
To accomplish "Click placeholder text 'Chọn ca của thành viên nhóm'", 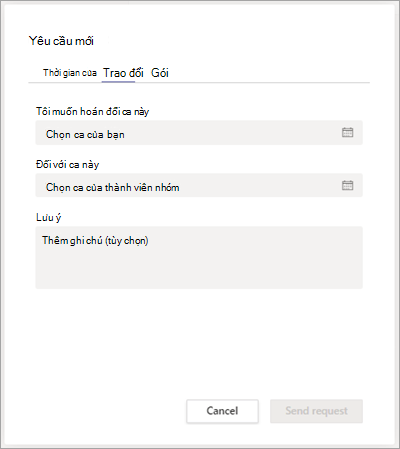I will 113,187.
